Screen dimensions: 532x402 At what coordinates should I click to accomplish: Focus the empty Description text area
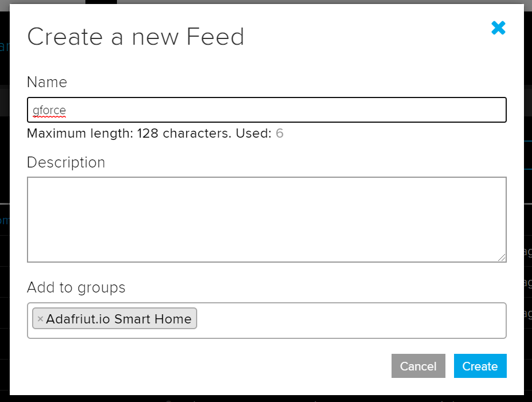coord(267,219)
